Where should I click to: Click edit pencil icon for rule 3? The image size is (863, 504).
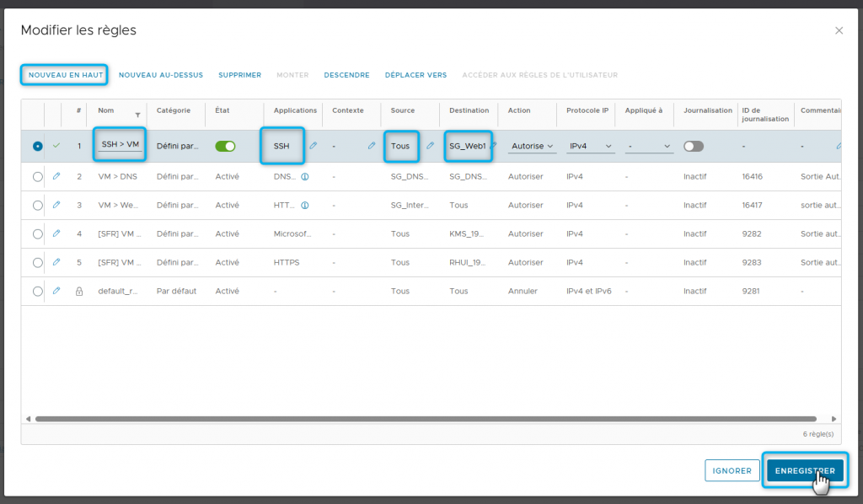tap(56, 205)
